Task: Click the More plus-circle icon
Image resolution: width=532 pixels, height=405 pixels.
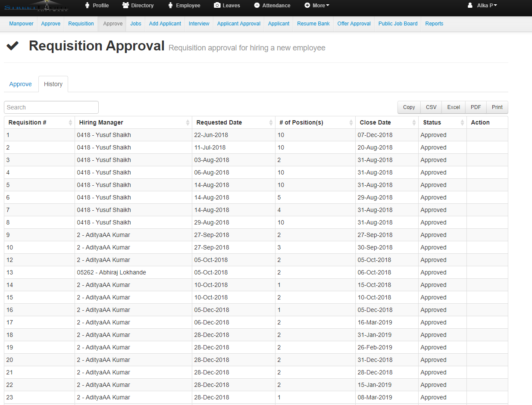Action: [x=307, y=5]
